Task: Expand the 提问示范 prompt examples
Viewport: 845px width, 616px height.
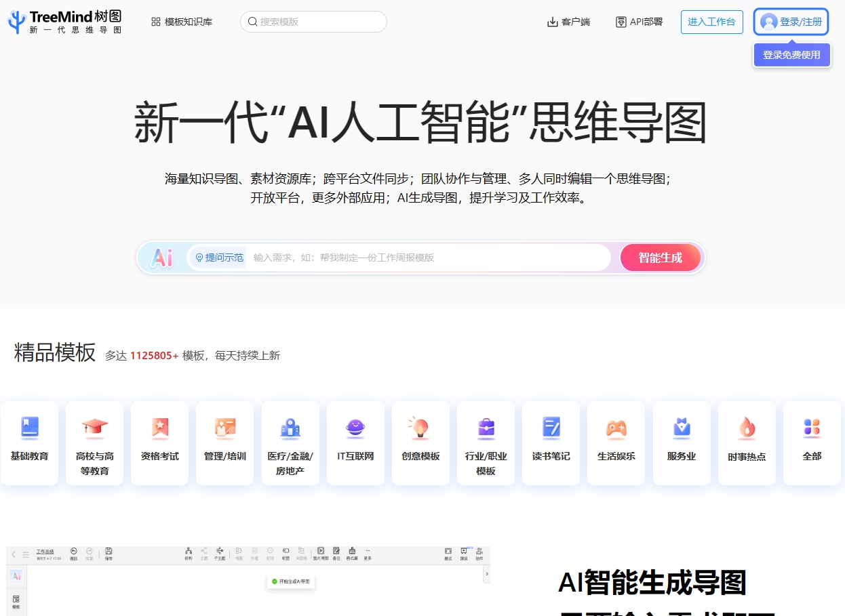Action: pos(219,258)
